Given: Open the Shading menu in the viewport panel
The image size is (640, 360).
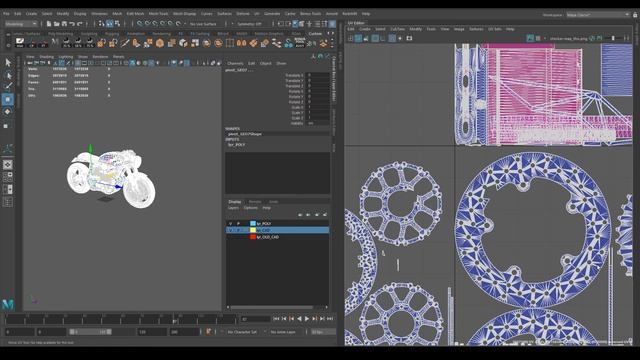Looking at the screenshot, I should [47, 57].
